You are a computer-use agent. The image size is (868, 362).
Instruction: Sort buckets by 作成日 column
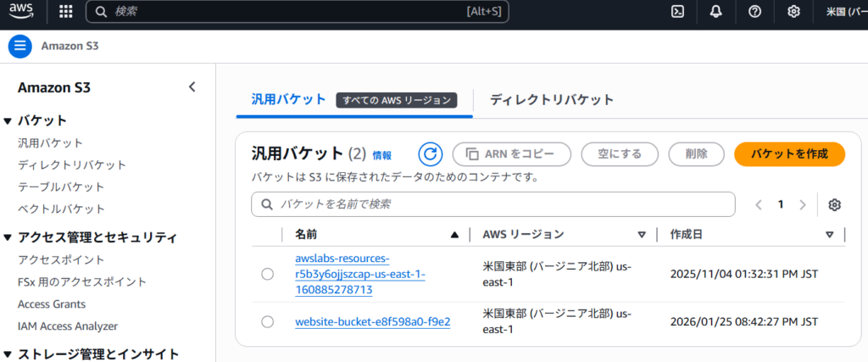point(830,235)
